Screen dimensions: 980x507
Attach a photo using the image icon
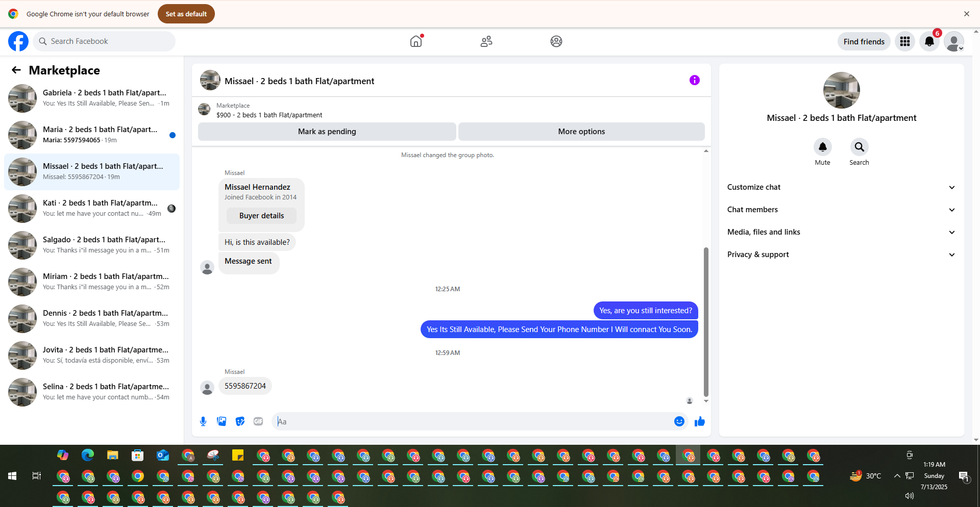222,421
